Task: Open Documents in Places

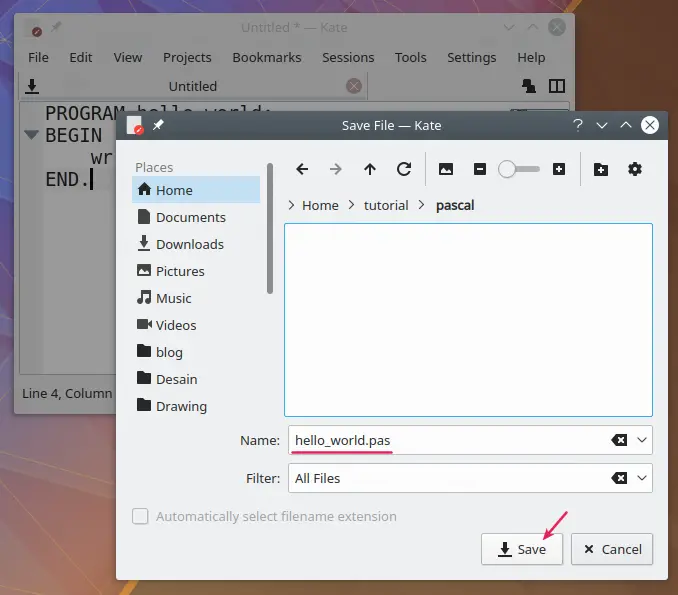Action: click(x=196, y=217)
